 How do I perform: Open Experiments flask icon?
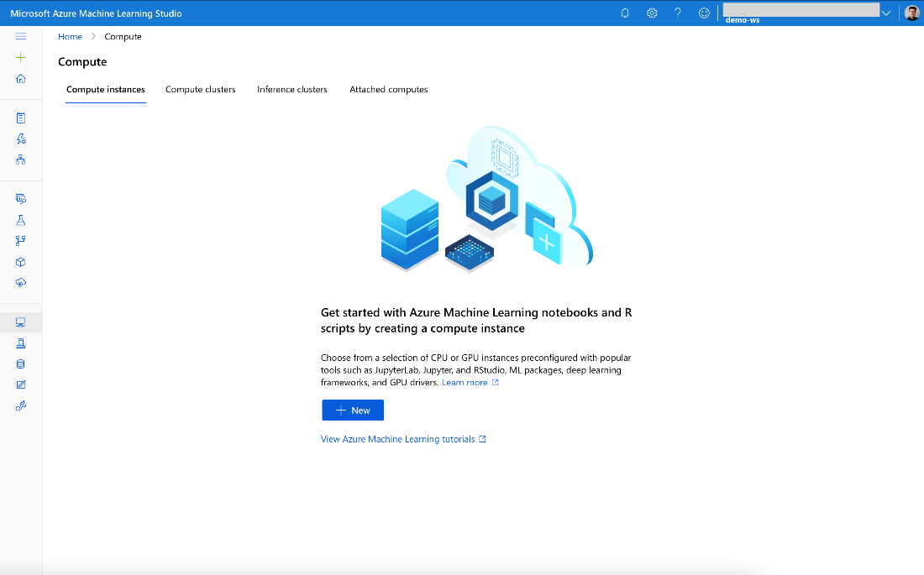click(21, 220)
